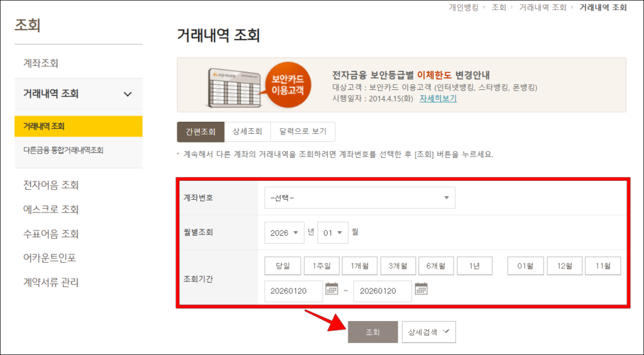Click the 보안카드 이용고객 banner badge
644x355 pixels.
287,85
